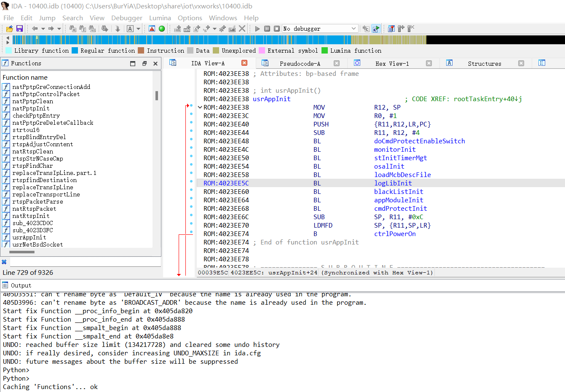Collapse the usrAppInit function chevron
The image size is (565, 392).
[200, 107]
